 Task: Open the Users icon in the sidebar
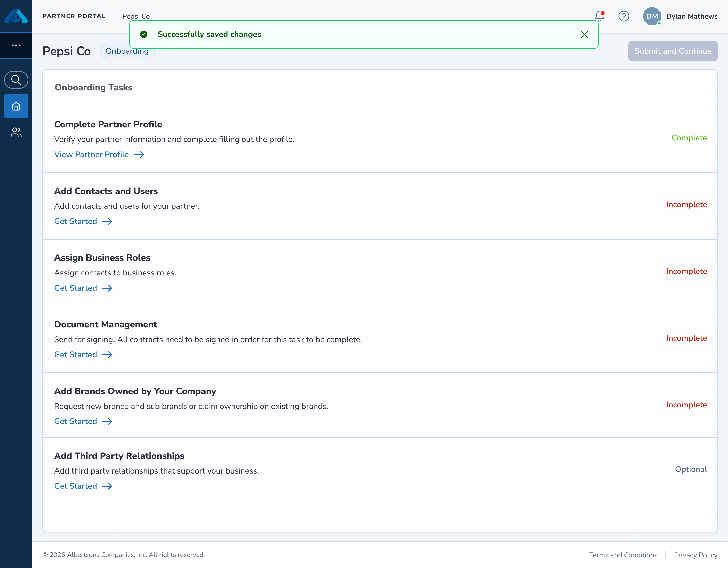[x=16, y=132]
